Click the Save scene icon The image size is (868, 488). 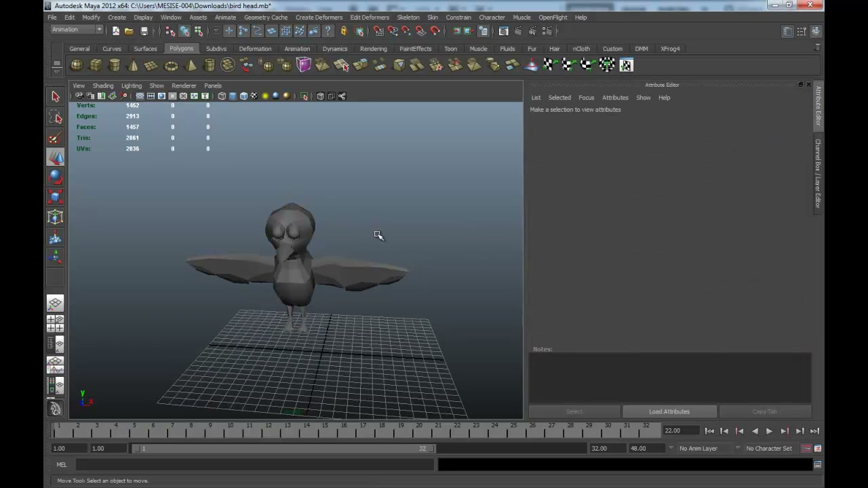(144, 31)
